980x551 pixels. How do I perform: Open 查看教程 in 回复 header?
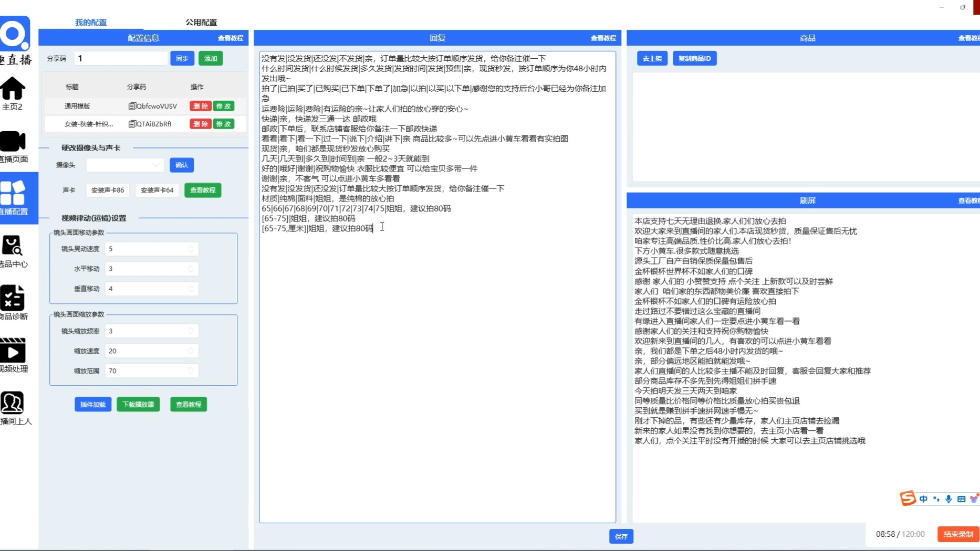point(603,38)
